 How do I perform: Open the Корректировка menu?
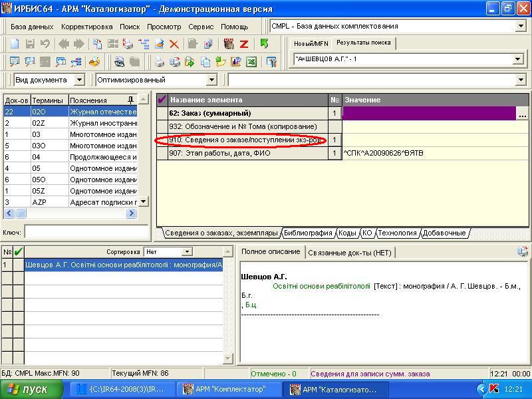click(x=86, y=27)
